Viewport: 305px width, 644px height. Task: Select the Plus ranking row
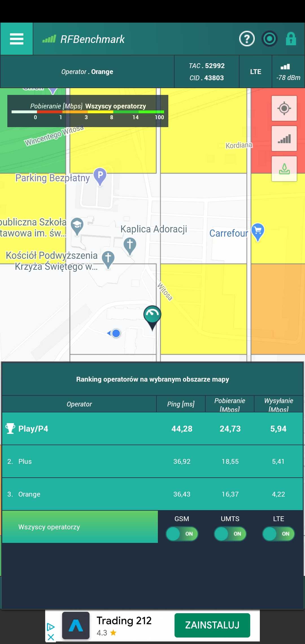point(152,462)
